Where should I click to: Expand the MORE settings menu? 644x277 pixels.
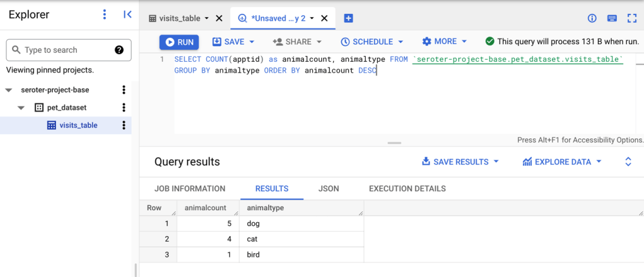pos(444,42)
